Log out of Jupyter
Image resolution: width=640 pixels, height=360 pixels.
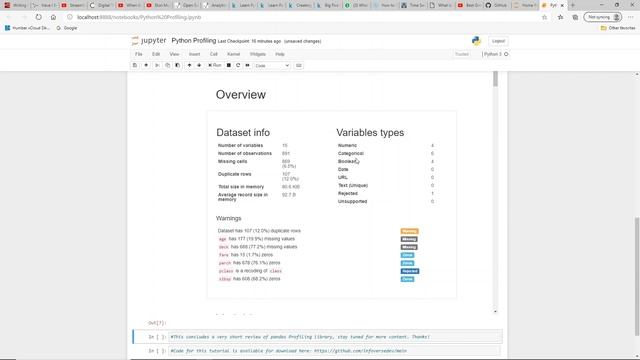[498, 41]
